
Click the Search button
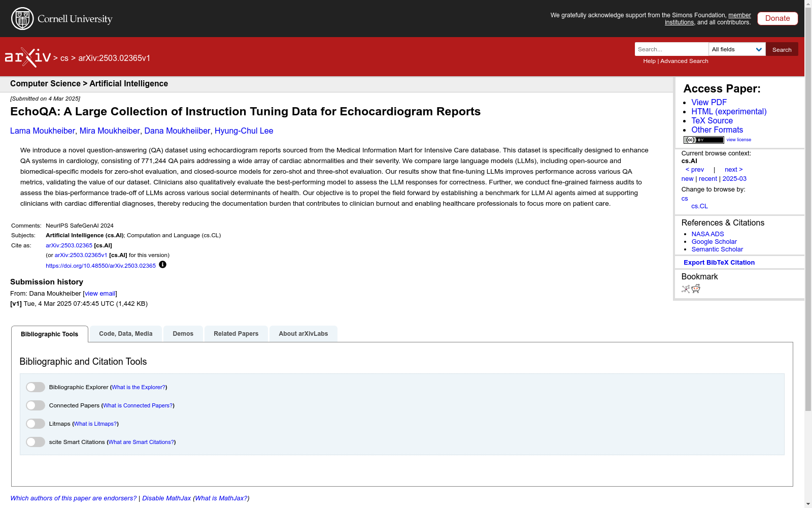click(x=782, y=49)
